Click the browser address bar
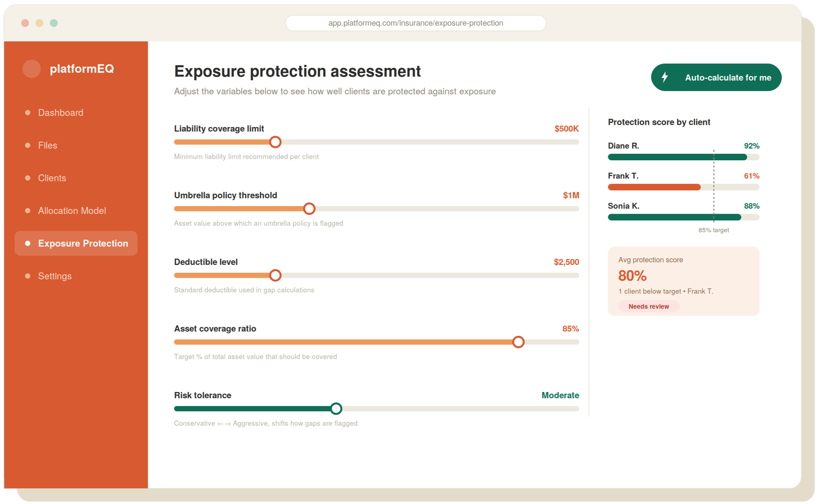The width and height of the screenshot is (819, 504). click(416, 23)
